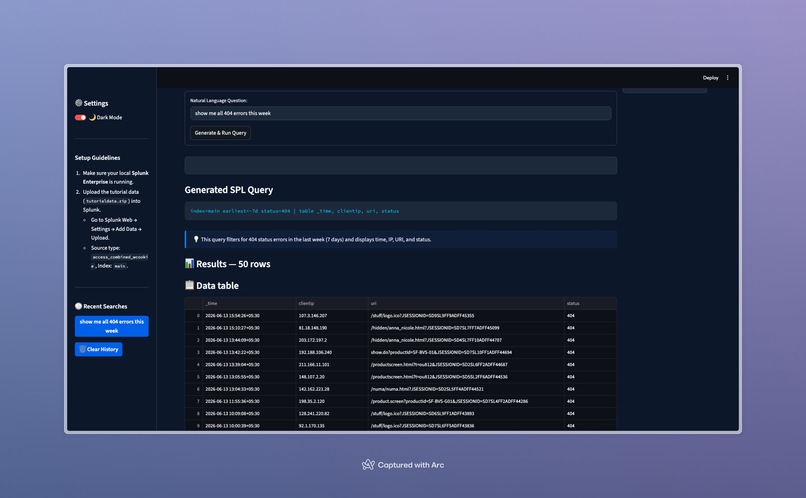Screen dimensions: 806x498
Task: Click the generated SPL query code block
Action: [400, 211]
